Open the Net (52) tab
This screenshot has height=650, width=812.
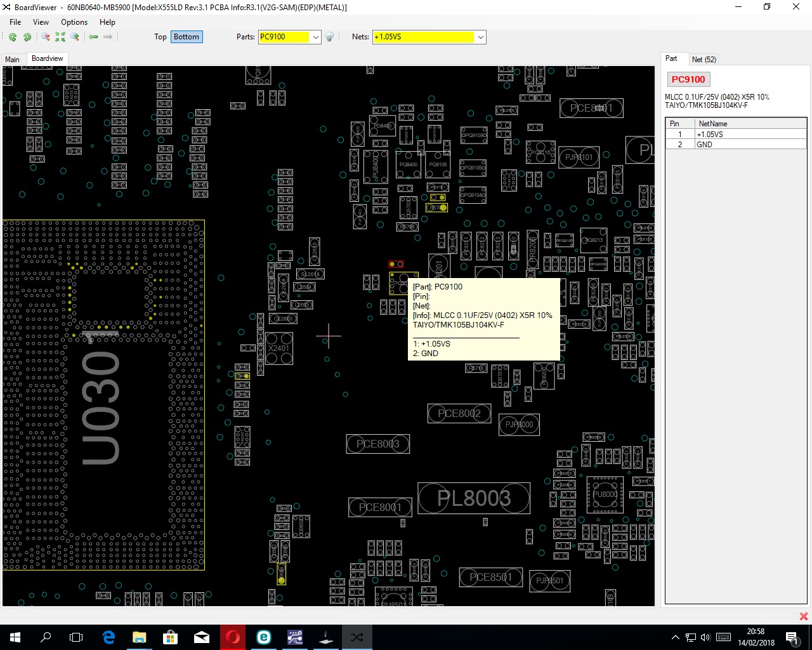point(704,59)
